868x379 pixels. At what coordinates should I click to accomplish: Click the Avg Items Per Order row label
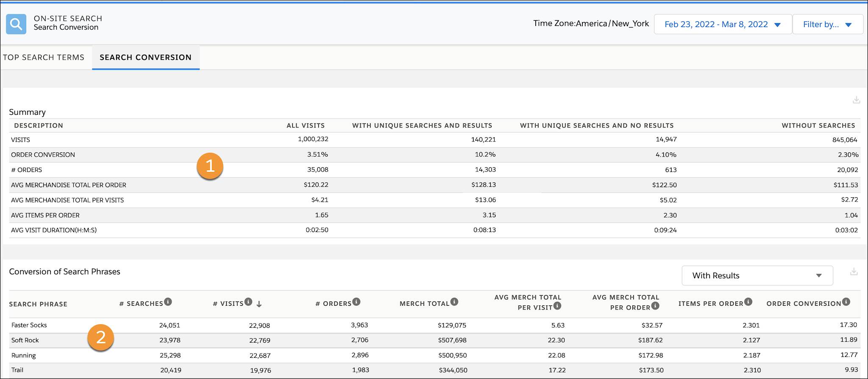coord(45,215)
